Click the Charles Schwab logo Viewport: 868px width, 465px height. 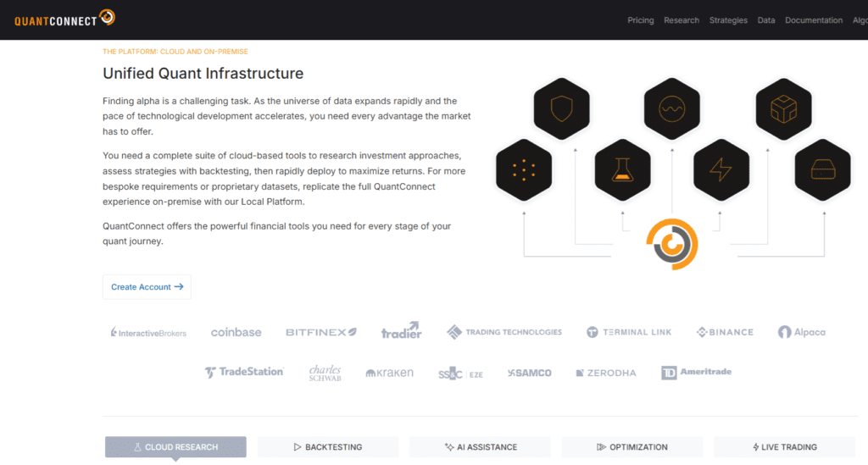point(325,373)
